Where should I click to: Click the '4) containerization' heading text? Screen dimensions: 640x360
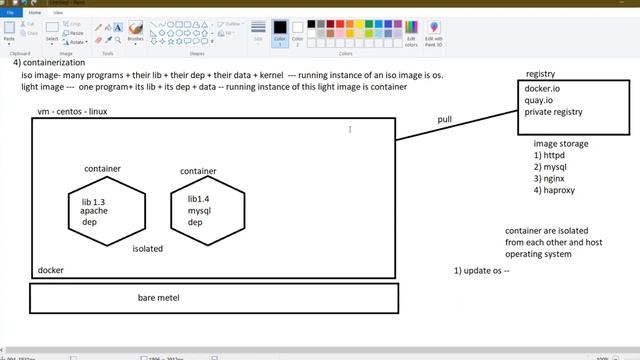coord(49,62)
